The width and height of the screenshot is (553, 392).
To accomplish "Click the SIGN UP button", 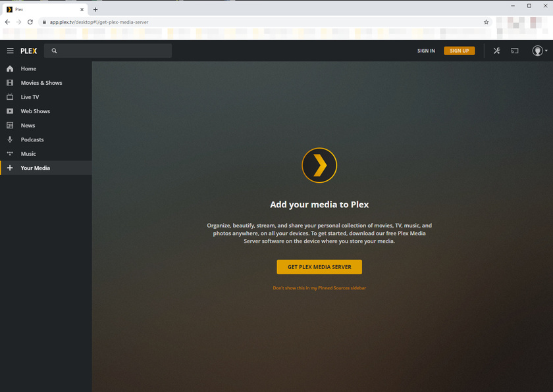I will point(460,51).
